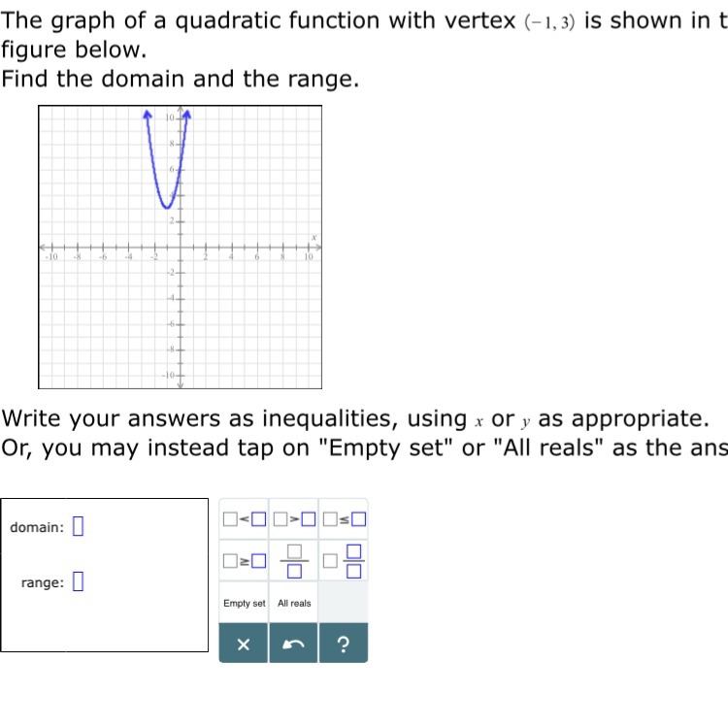Click the "domain:" label text
Image resolution: width=728 pixels, height=728 pixels.
[37, 527]
